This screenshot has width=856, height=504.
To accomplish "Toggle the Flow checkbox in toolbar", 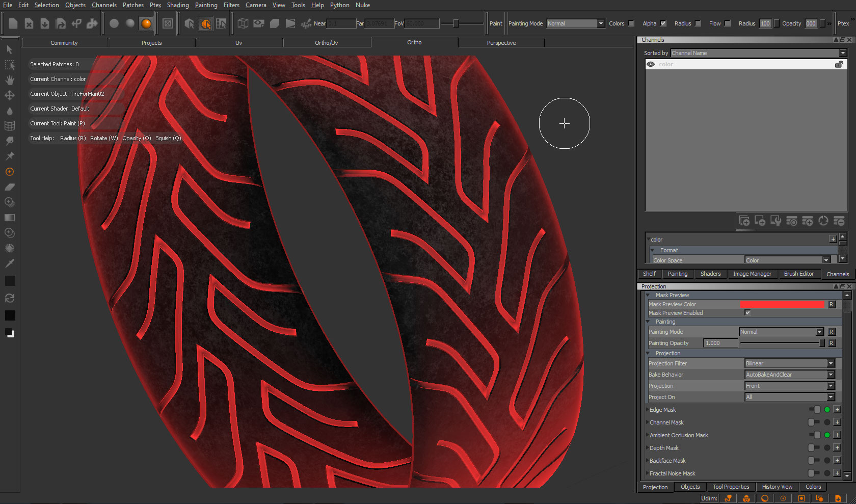I will 728,23.
